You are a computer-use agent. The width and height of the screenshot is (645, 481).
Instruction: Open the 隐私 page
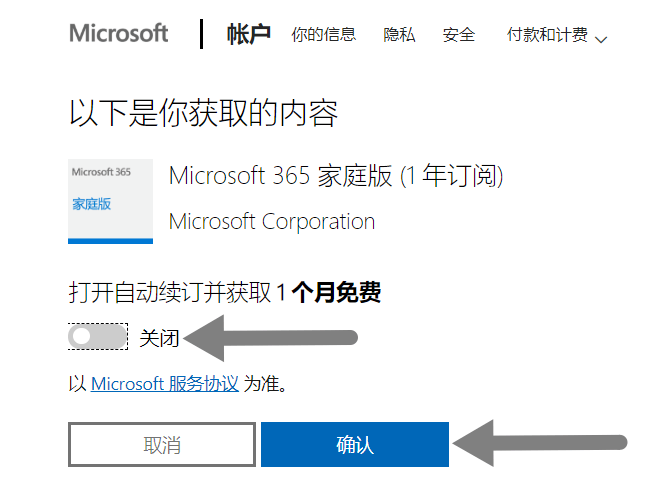click(x=399, y=35)
